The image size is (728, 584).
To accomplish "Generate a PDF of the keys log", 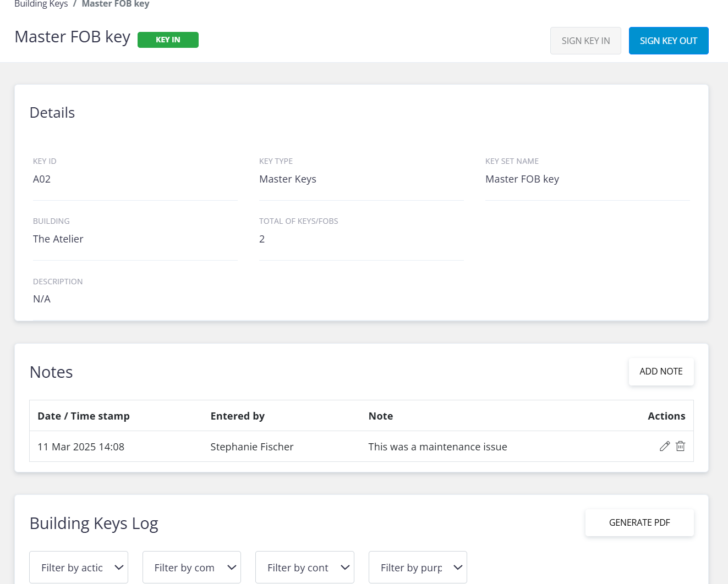I will click(639, 523).
